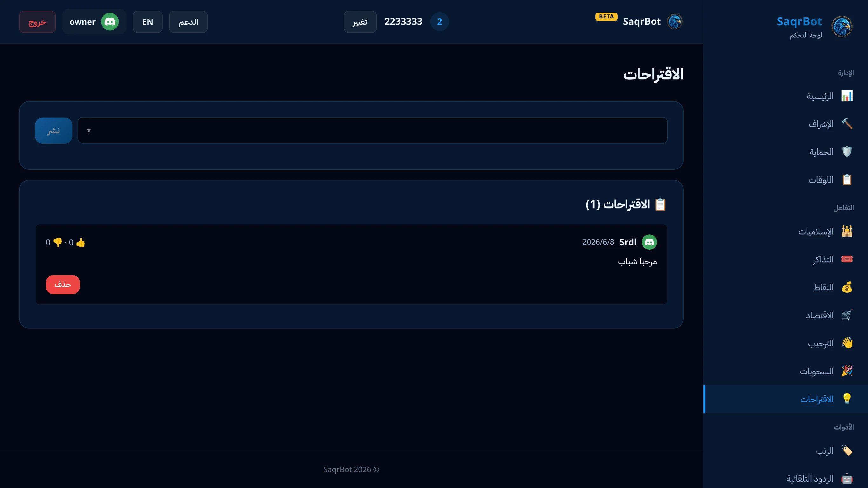Click the mosque icon for الإسلاميات
Screen dimensions: 868x488
click(x=847, y=231)
